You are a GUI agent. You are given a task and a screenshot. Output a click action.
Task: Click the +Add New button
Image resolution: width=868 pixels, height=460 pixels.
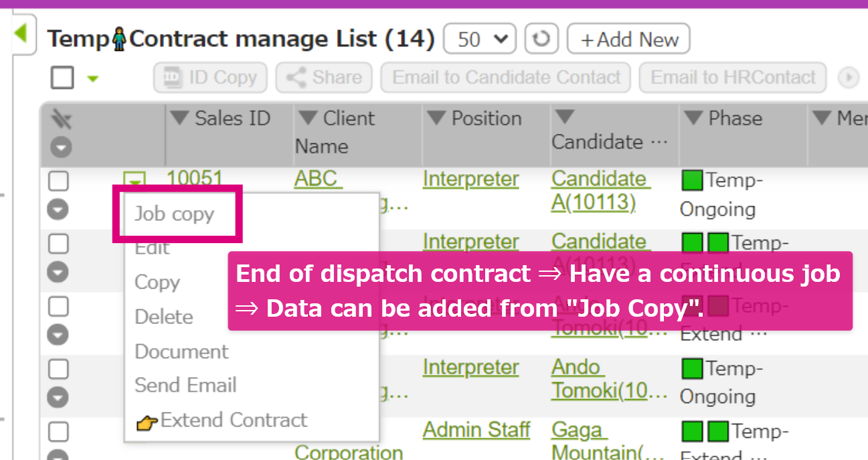628,40
